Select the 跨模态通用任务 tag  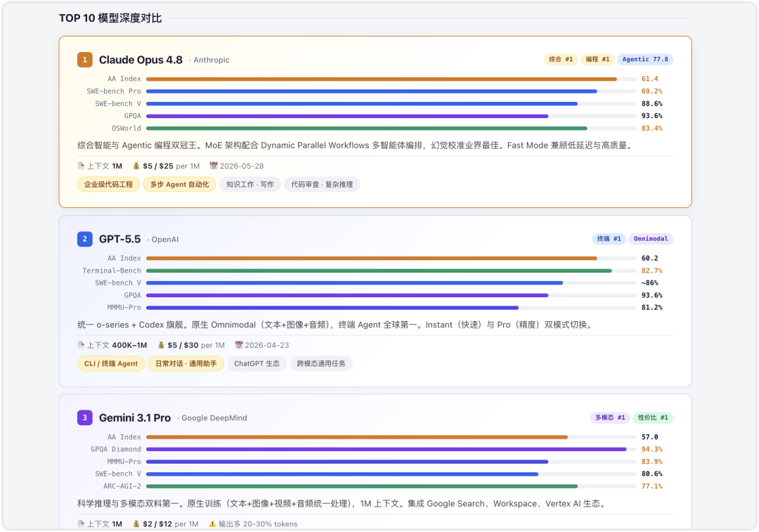[321, 363]
